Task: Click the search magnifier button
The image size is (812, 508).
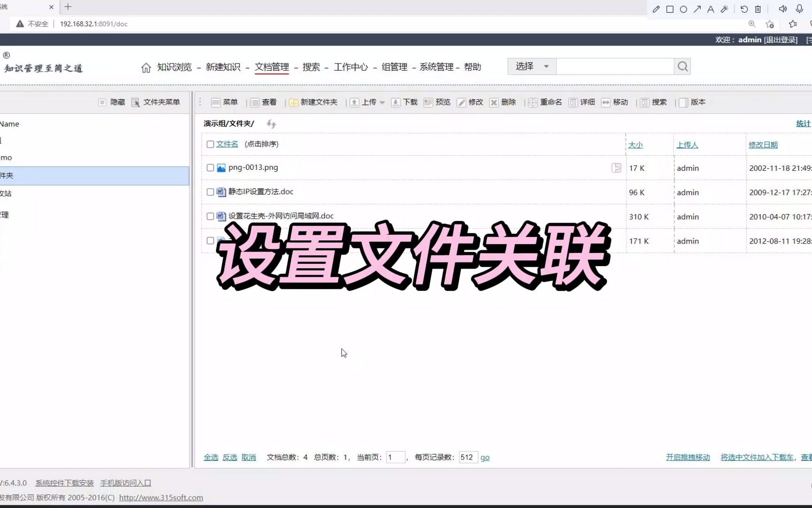Action: coord(682,67)
